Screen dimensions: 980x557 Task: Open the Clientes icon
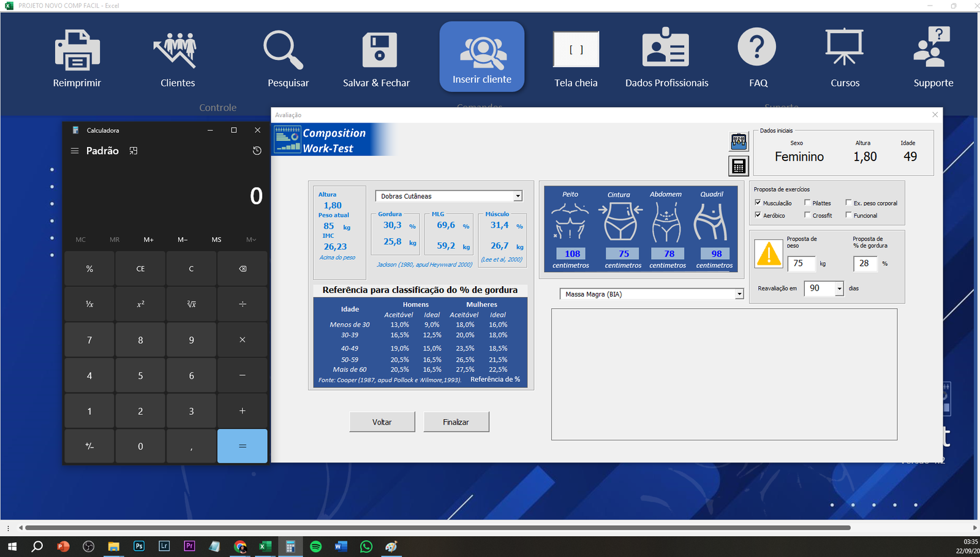(177, 50)
